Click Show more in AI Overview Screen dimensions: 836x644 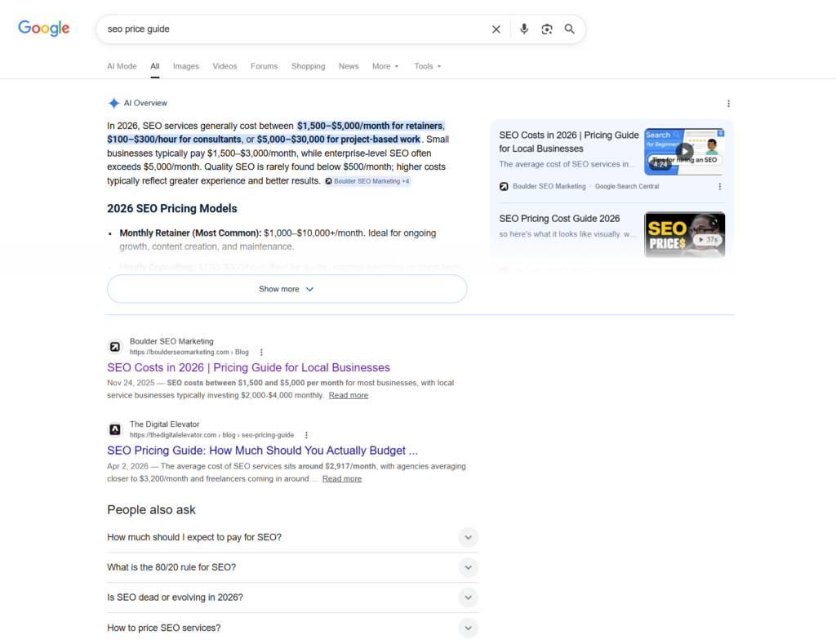pos(287,289)
